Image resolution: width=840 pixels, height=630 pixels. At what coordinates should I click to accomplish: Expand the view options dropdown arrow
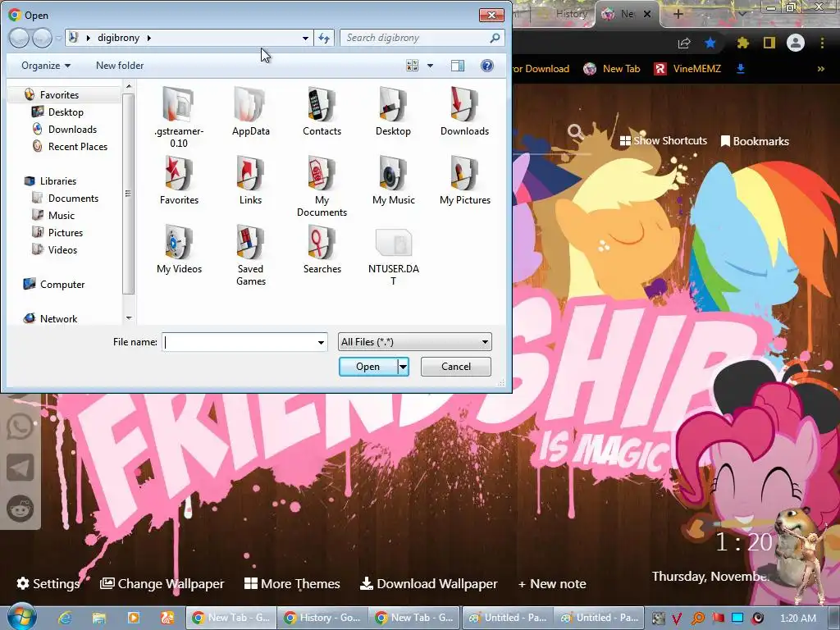[x=430, y=66]
